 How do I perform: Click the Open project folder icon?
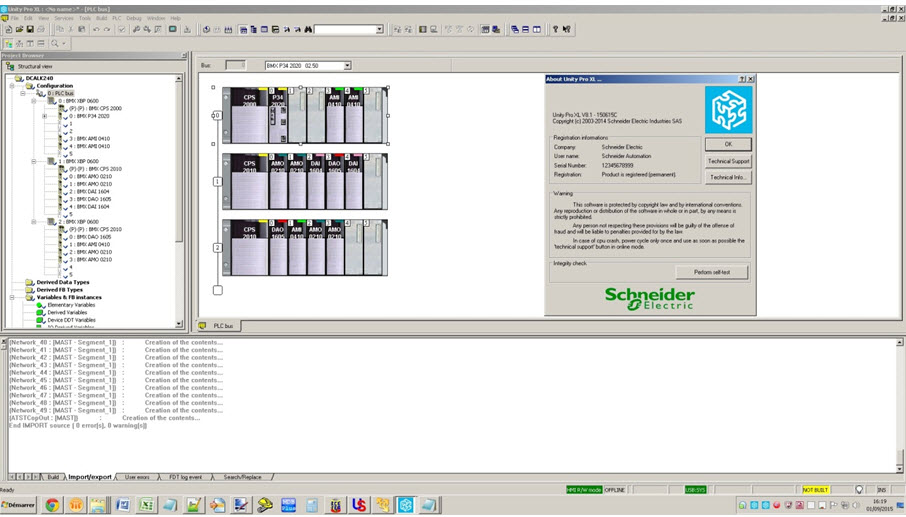[x=19, y=29]
